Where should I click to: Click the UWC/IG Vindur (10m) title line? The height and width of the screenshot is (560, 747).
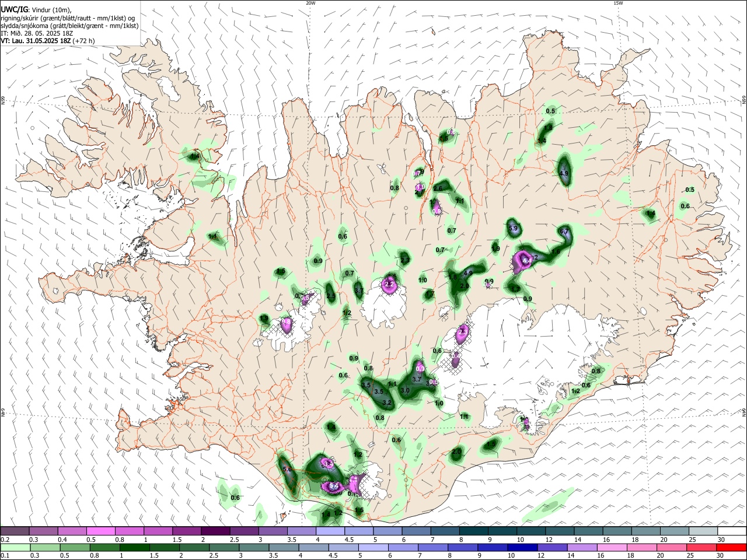(x=36, y=9)
